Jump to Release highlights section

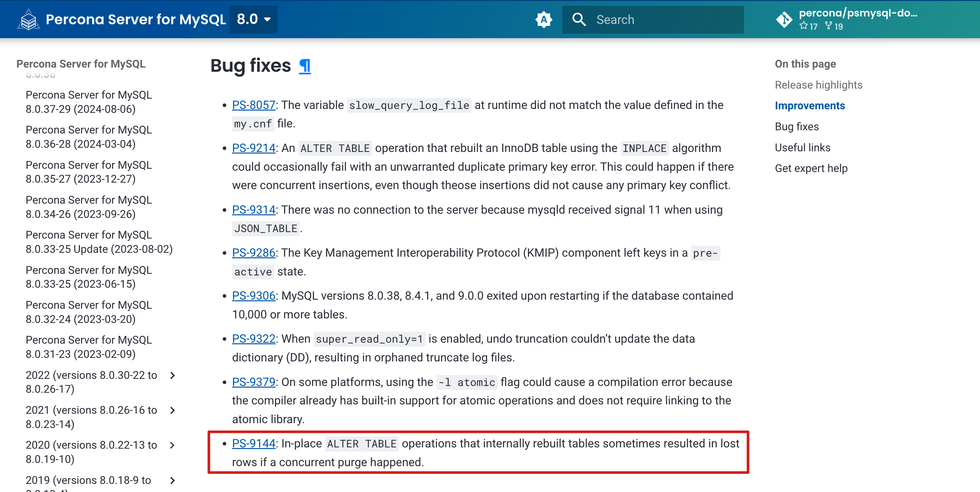click(818, 85)
